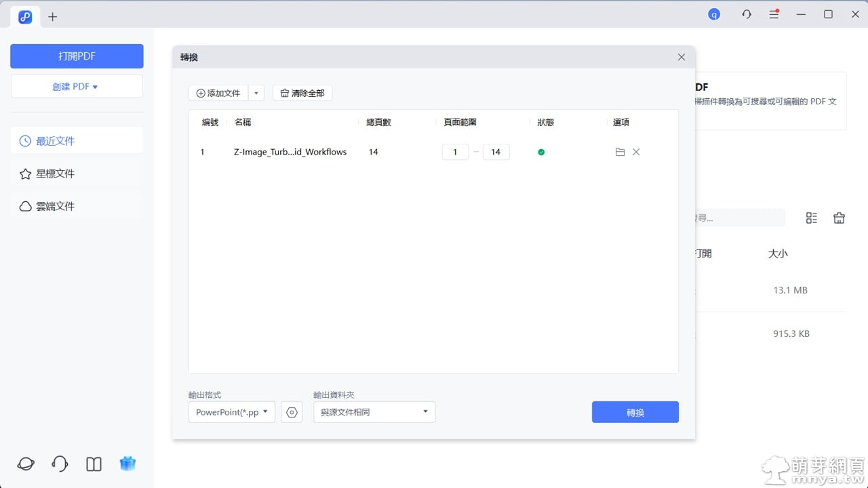Image resolution: width=868 pixels, height=488 pixels.
Task: Click the blue gift box icon
Action: point(127,464)
